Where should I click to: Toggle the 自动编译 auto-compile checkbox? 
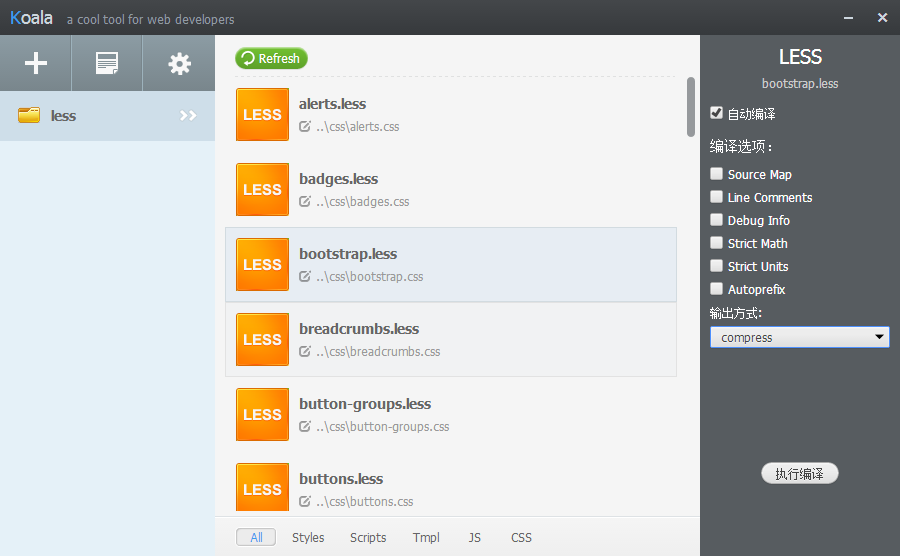pos(716,112)
